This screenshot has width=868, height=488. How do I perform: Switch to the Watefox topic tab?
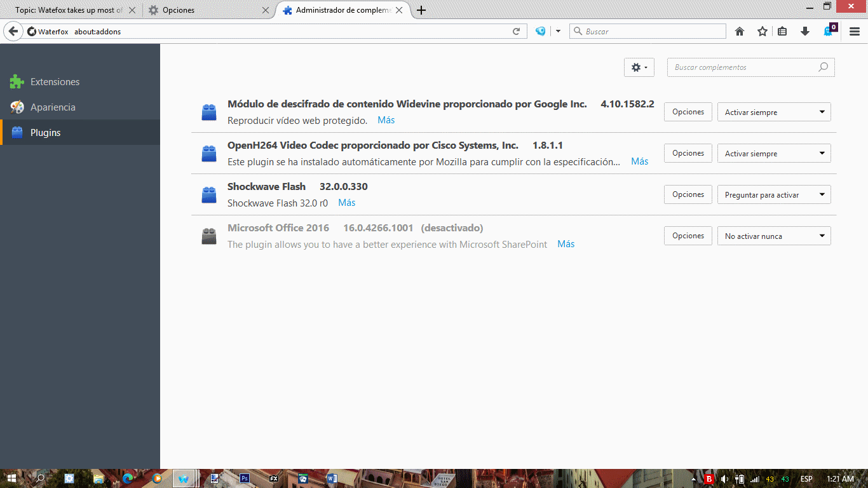point(69,10)
